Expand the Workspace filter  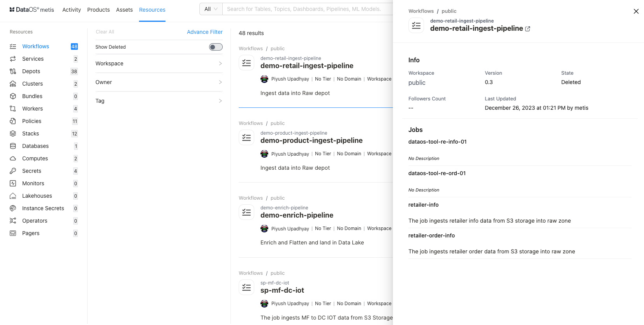coord(159,63)
